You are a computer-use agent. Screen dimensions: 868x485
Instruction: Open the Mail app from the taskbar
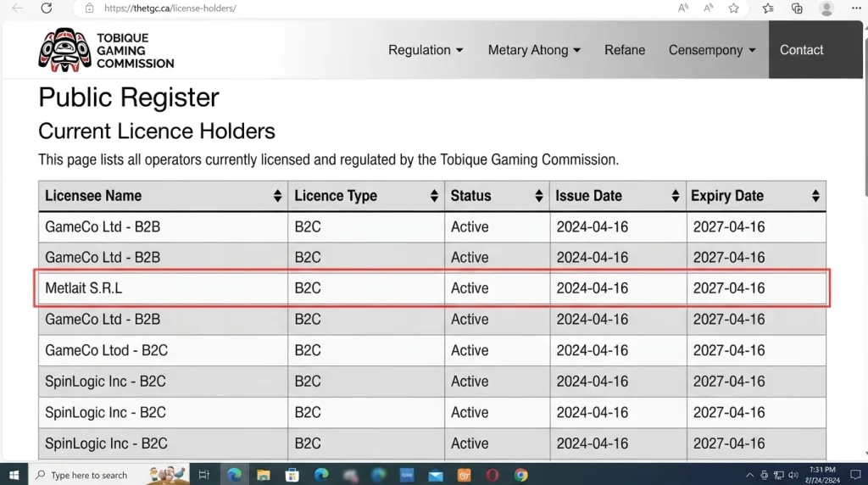pos(436,475)
